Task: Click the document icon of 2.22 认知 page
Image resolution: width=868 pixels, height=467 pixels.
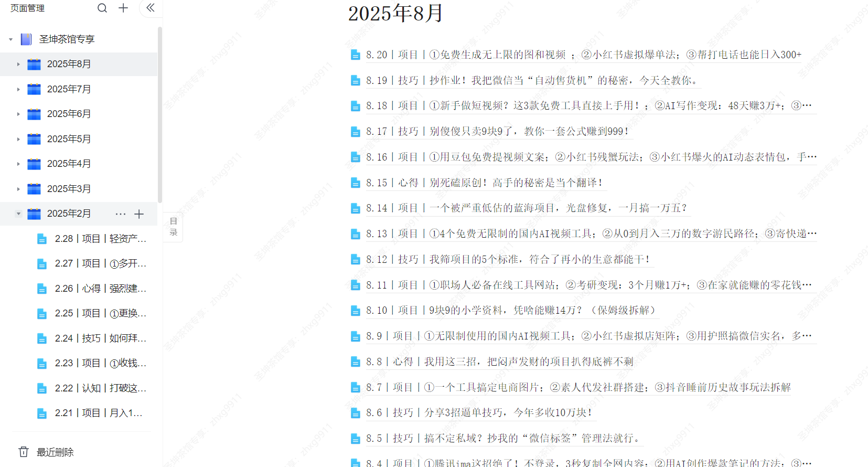Action: tap(42, 389)
